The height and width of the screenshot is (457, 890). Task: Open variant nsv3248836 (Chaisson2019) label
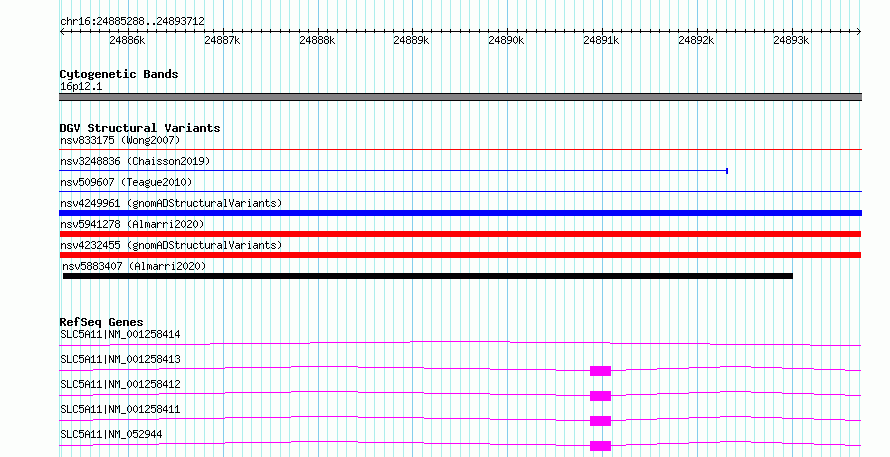(x=135, y=161)
